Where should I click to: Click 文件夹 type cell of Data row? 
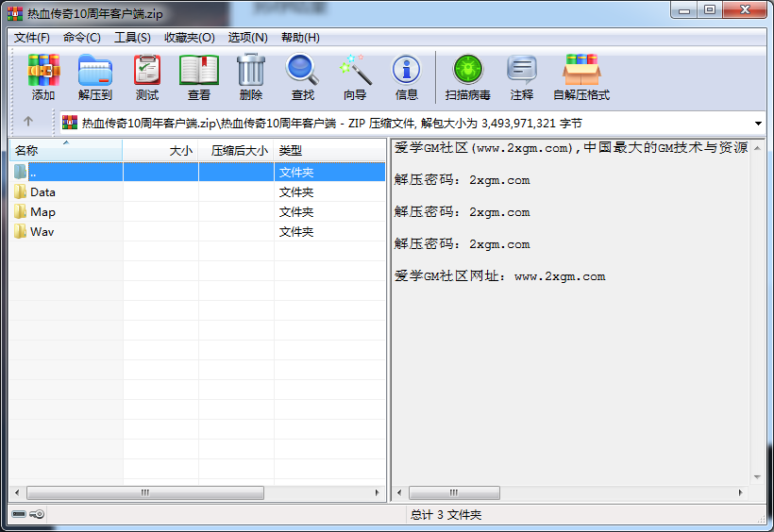[x=296, y=192]
